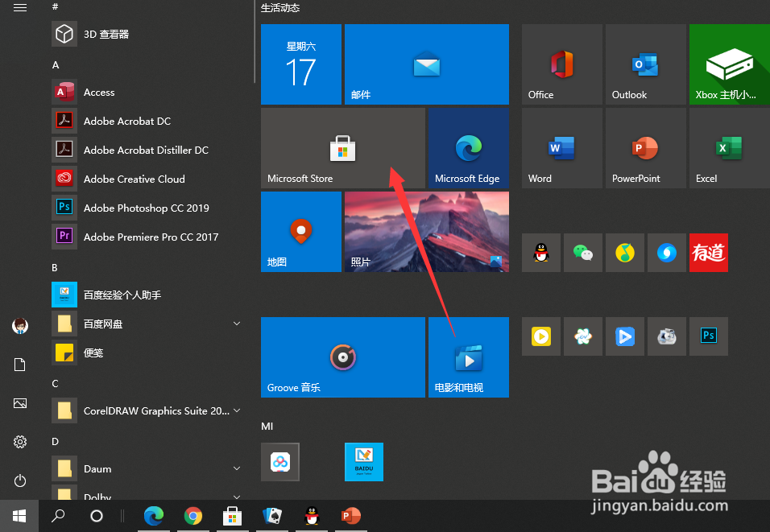Launch the Outlook tile
Viewport: 770px width, 532px height.
tap(646, 64)
